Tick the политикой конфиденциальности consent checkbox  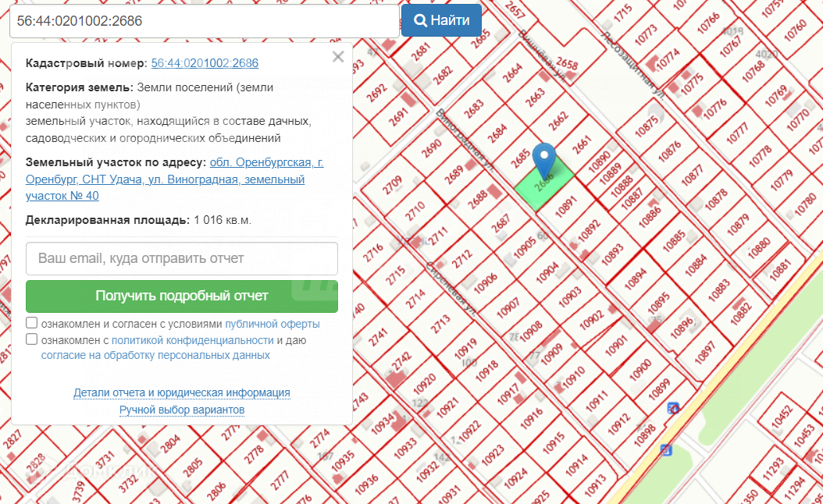click(x=31, y=339)
